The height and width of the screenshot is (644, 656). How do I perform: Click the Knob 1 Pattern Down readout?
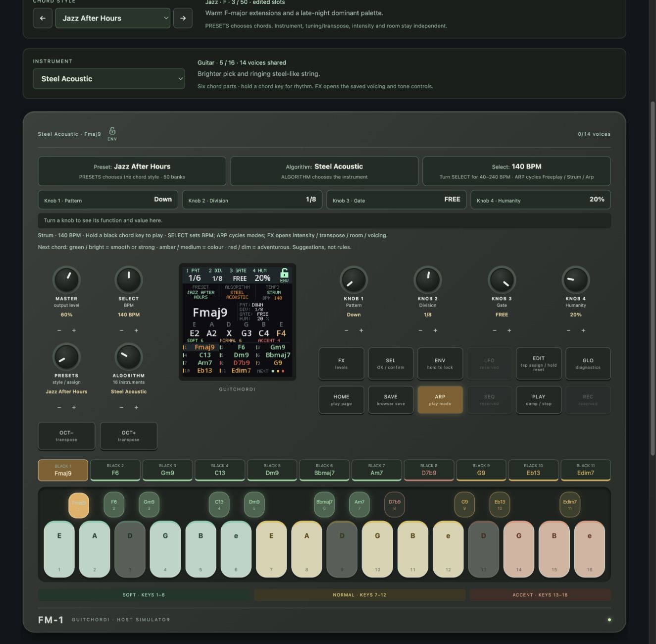tap(108, 200)
